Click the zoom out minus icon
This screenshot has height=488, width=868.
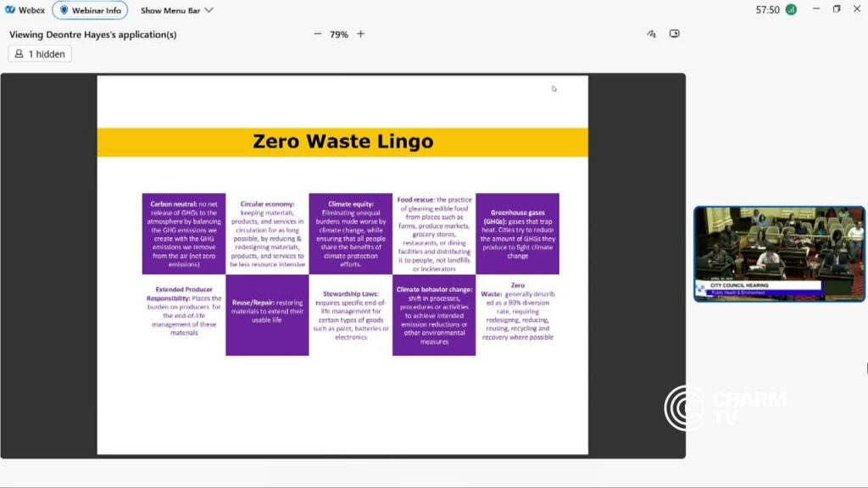pyautogui.click(x=317, y=34)
